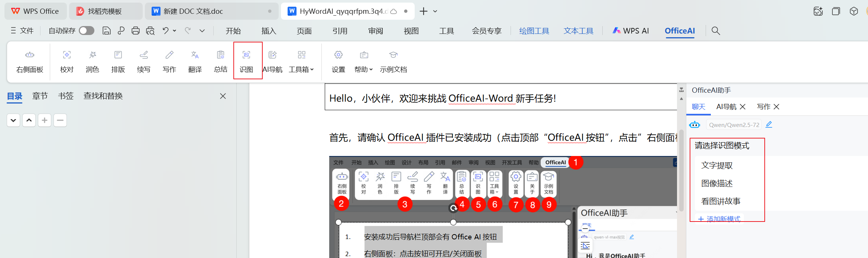Open the 设置 settings button in ribbon
868x258 pixels.
point(339,62)
